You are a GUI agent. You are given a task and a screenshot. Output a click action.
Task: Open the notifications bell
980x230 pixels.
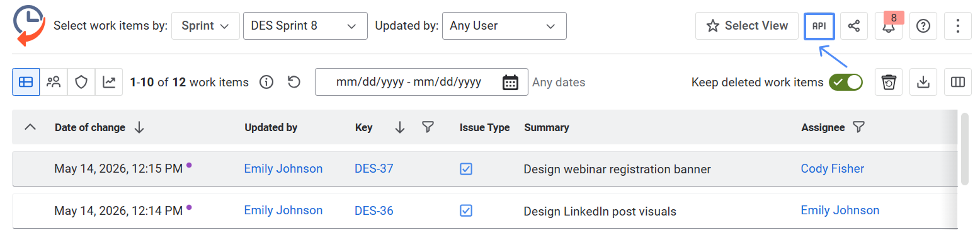click(x=889, y=26)
